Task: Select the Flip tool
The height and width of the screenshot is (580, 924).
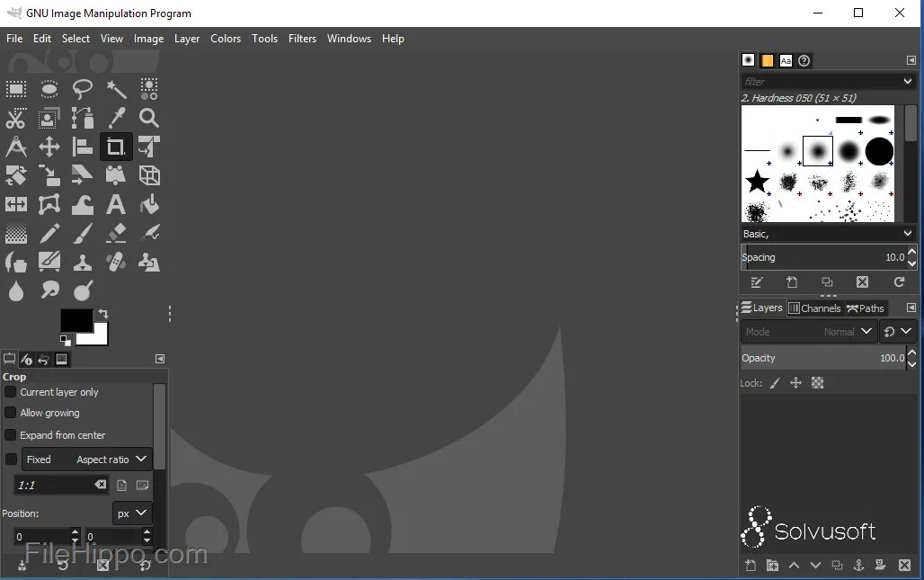Action: point(16,204)
